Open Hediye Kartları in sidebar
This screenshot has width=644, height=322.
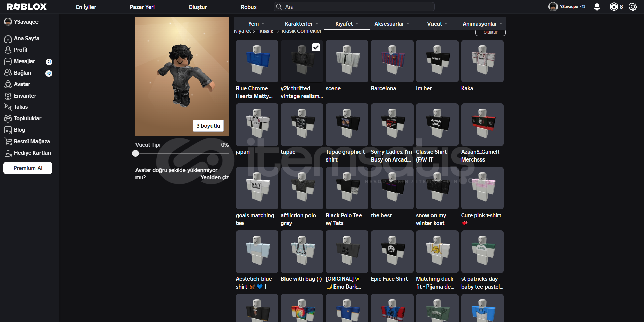[x=28, y=153]
